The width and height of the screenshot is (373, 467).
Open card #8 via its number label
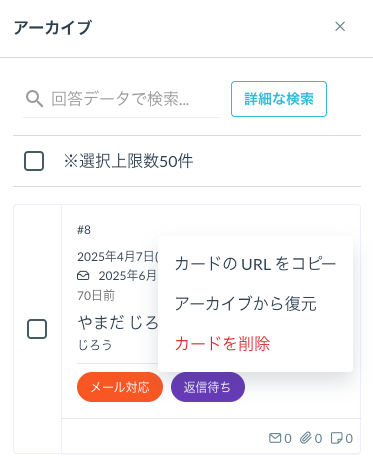click(84, 230)
